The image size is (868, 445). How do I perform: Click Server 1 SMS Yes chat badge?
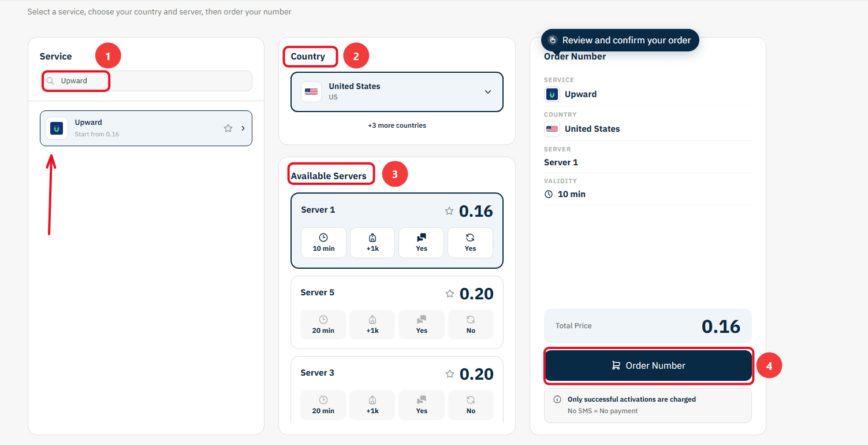(x=422, y=242)
